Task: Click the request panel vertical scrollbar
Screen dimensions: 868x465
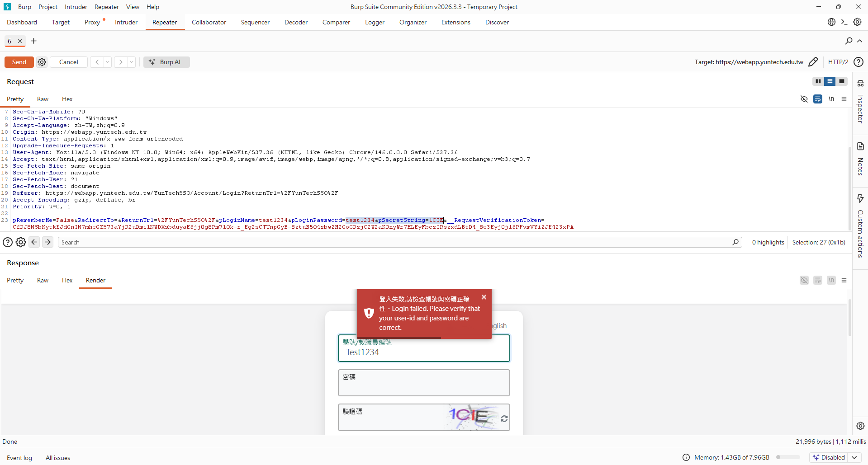Action: point(850,189)
